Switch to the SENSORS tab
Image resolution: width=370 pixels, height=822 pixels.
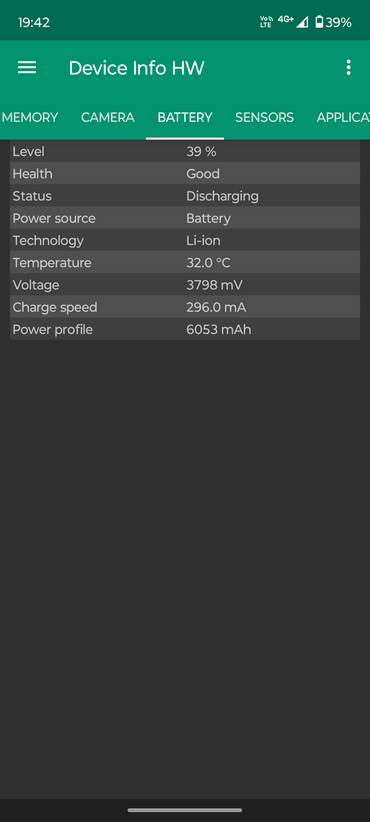pyautogui.click(x=264, y=117)
